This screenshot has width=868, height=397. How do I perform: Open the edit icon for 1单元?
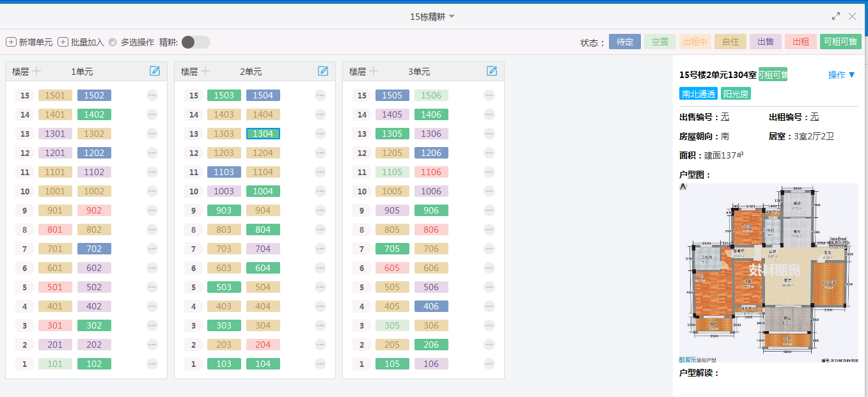tap(155, 71)
